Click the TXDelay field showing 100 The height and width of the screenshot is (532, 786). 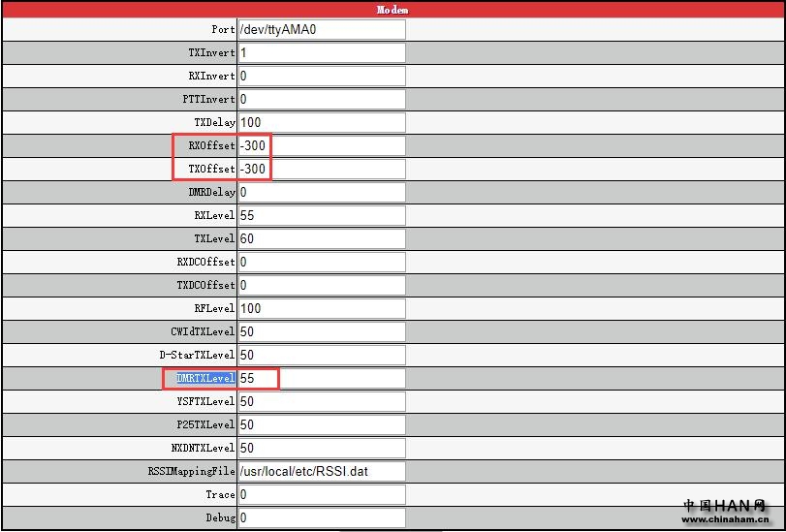[321, 122]
